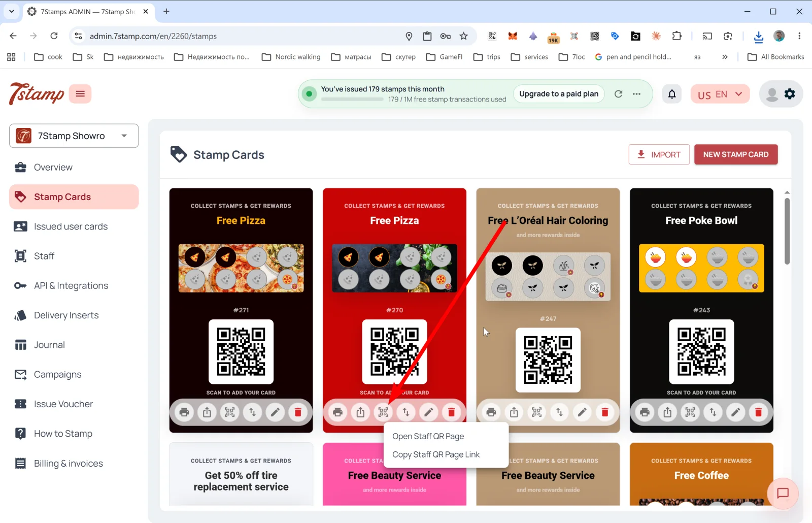The image size is (812, 523).
Task: Open the US EN language dropdown
Action: [720, 94]
